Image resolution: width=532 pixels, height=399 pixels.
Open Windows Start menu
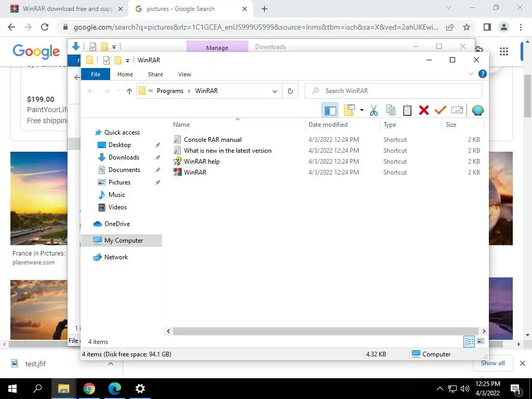pyautogui.click(x=12, y=389)
